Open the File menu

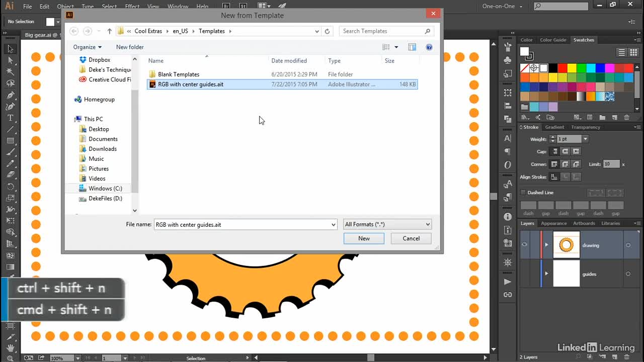(28, 7)
